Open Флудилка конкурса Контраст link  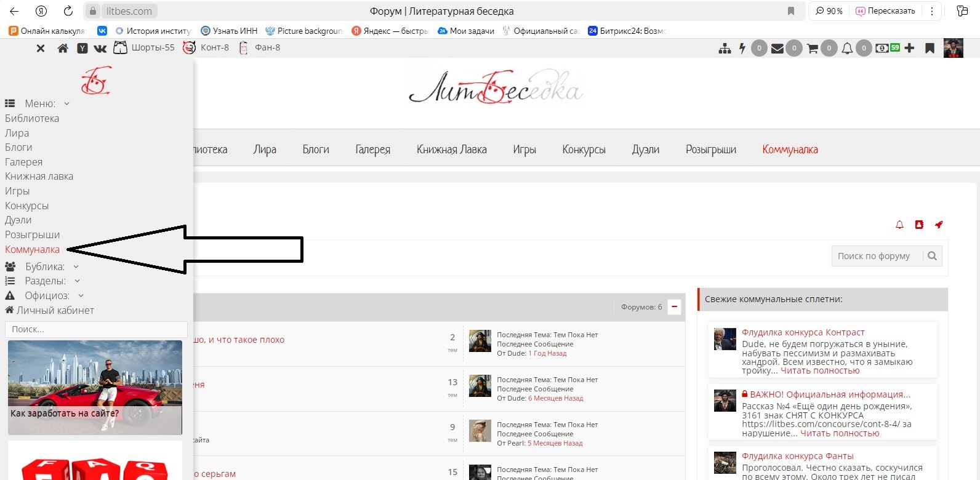803,332
